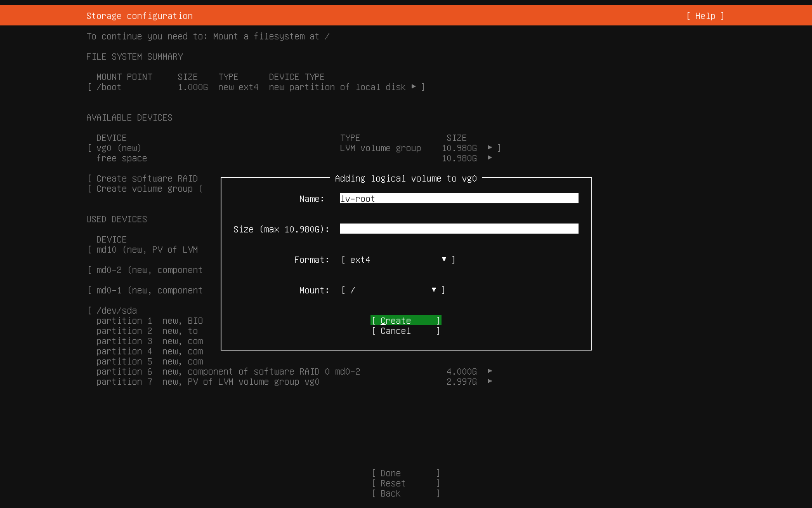Click Create software RAID option
The width and height of the screenshot is (812, 508).
[147, 178]
